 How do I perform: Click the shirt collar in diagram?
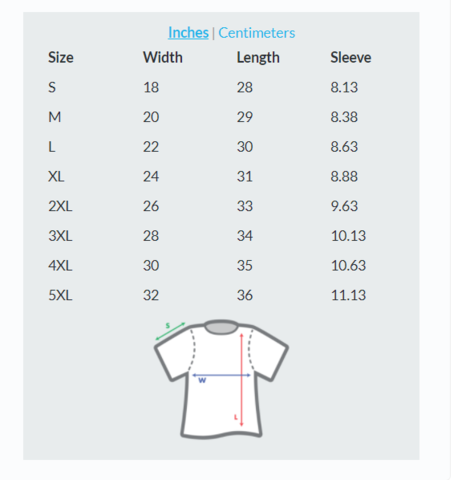[x=221, y=327]
